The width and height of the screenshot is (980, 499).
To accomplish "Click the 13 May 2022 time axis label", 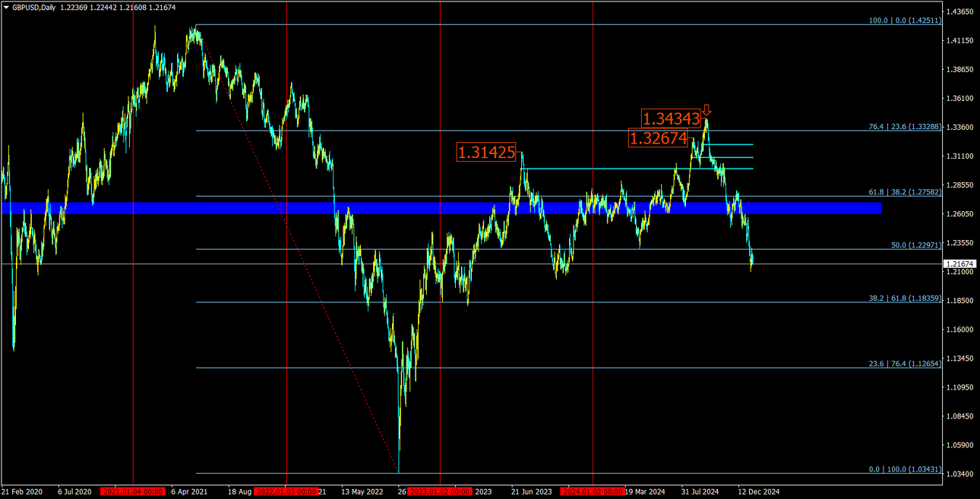I will tap(362, 492).
